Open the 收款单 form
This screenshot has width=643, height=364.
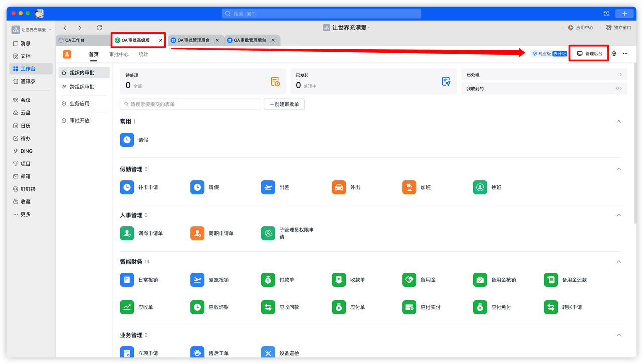(x=339, y=280)
